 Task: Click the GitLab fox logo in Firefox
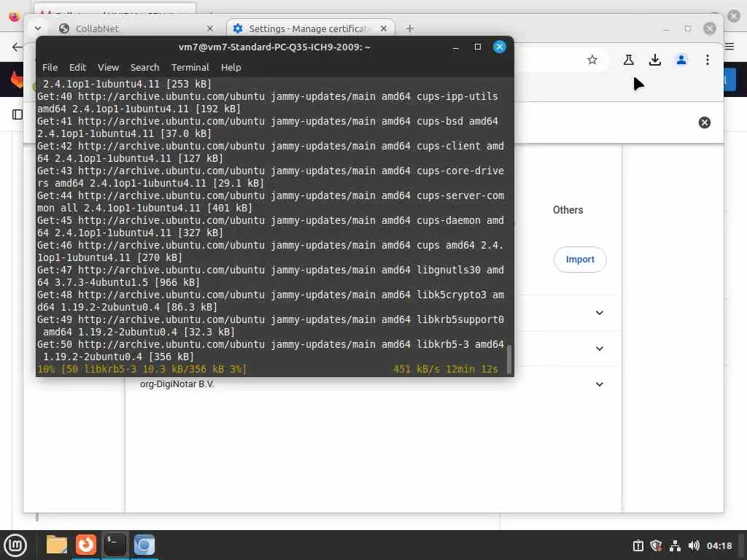click(17, 79)
